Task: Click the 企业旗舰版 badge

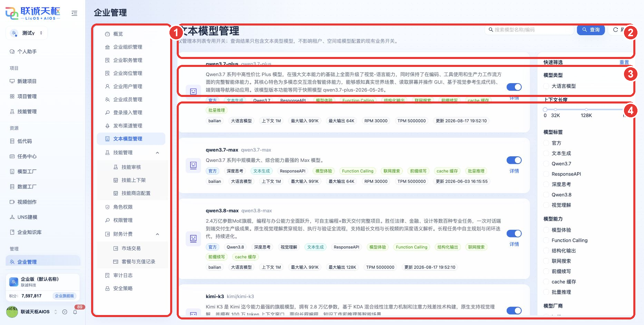Action: 65,296
